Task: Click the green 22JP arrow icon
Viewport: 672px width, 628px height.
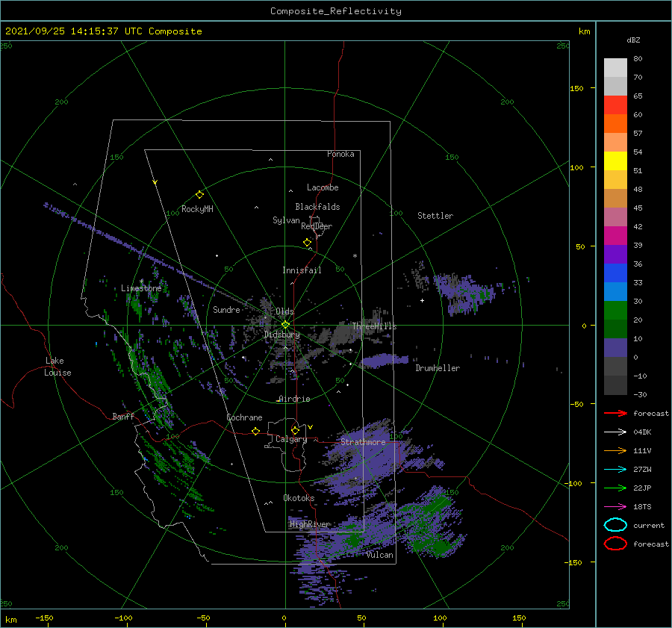Action: point(615,488)
